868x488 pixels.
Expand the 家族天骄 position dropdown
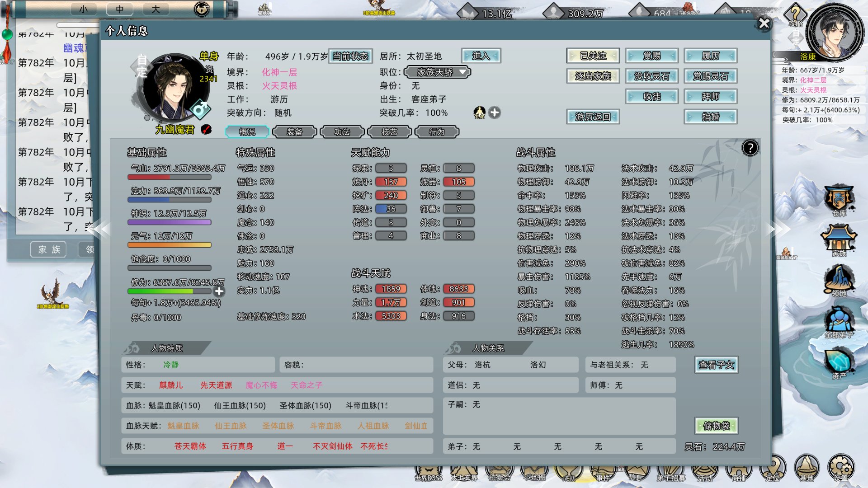pyautogui.click(x=437, y=72)
